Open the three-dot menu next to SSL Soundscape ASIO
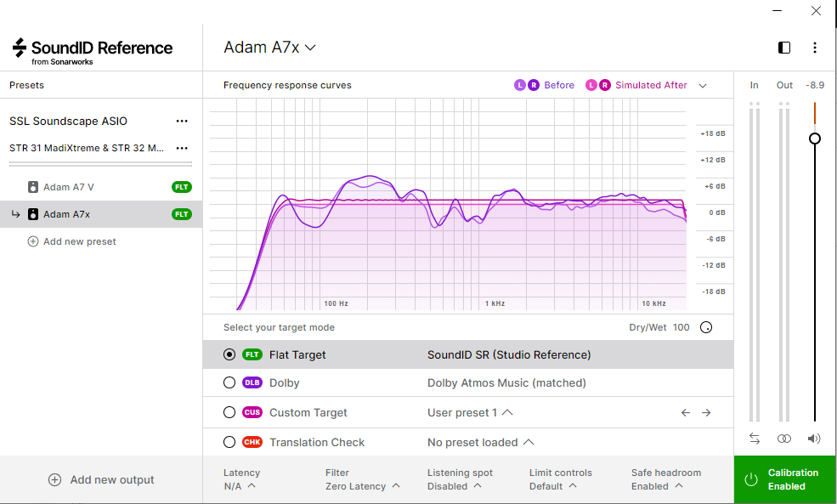The image size is (837, 504). 182,121
